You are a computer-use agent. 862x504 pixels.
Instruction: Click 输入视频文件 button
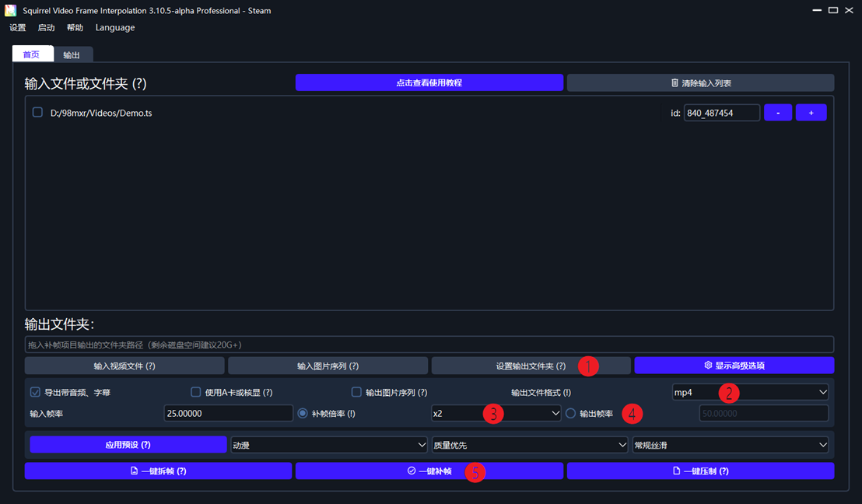[x=124, y=366]
